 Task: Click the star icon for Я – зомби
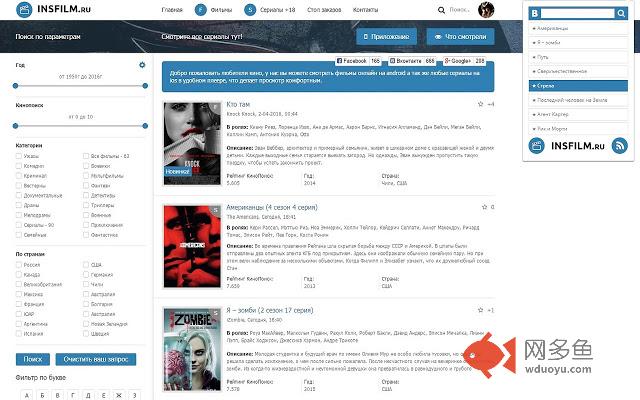tap(480, 310)
